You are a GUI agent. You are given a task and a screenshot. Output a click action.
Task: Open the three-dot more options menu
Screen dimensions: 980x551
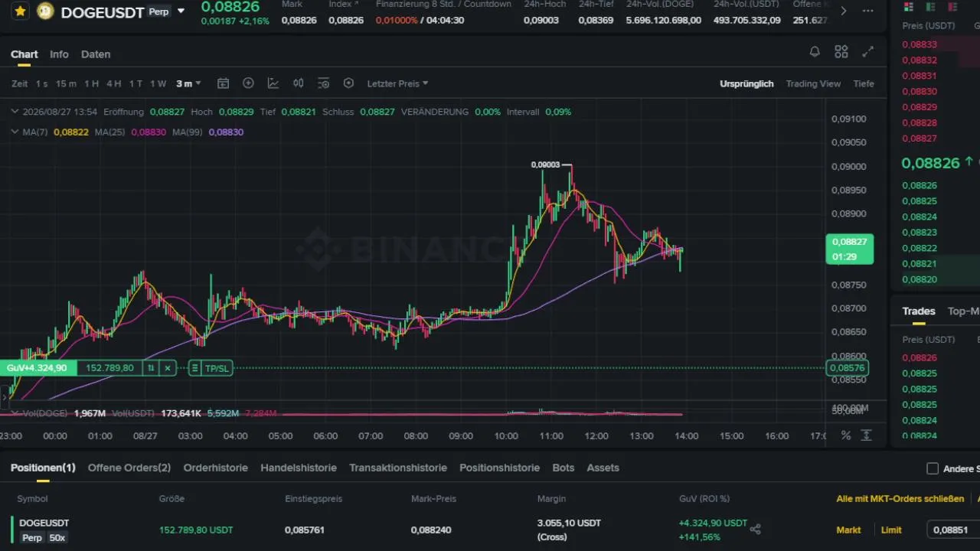[x=867, y=11]
